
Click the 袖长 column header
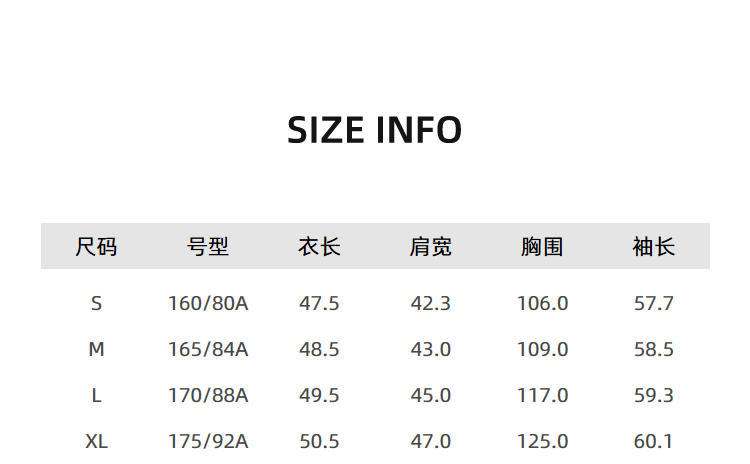(654, 246)
